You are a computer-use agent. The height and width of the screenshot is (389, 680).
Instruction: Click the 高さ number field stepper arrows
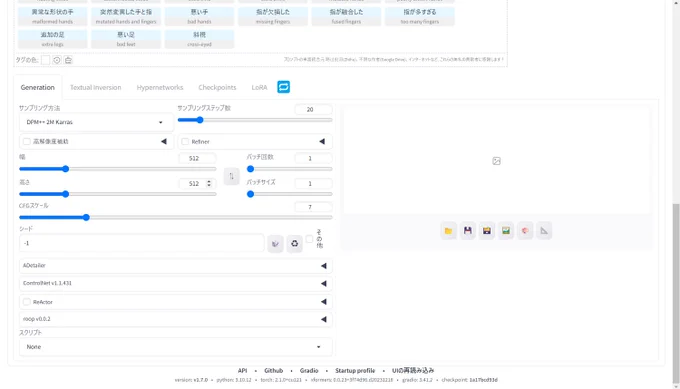coord(209,183)
